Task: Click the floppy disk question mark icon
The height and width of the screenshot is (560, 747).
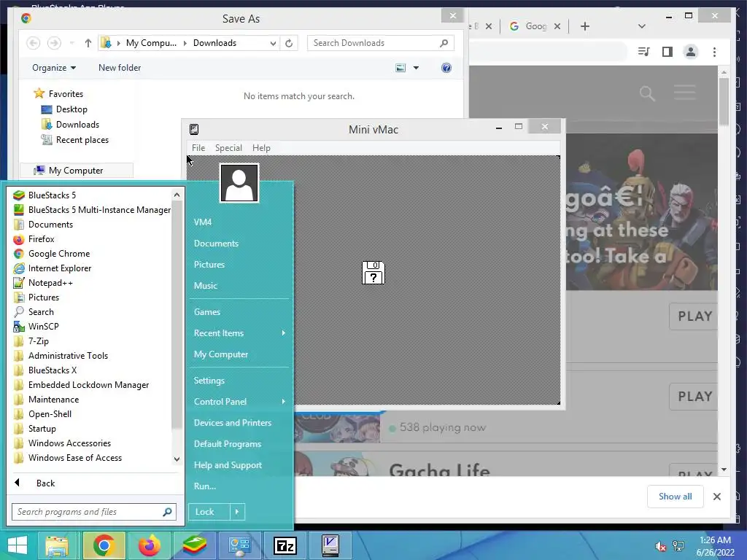Action: pyautogui.click(x=373, y=273)
